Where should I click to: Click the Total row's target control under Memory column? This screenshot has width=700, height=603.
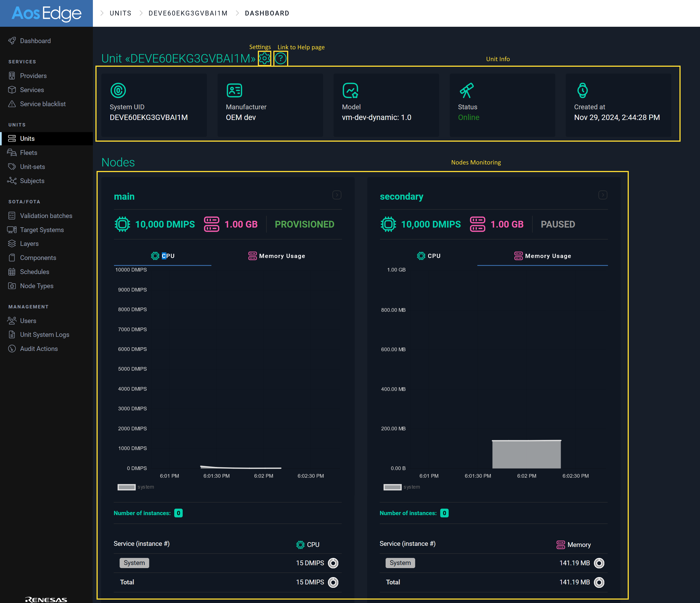point(599,582)
